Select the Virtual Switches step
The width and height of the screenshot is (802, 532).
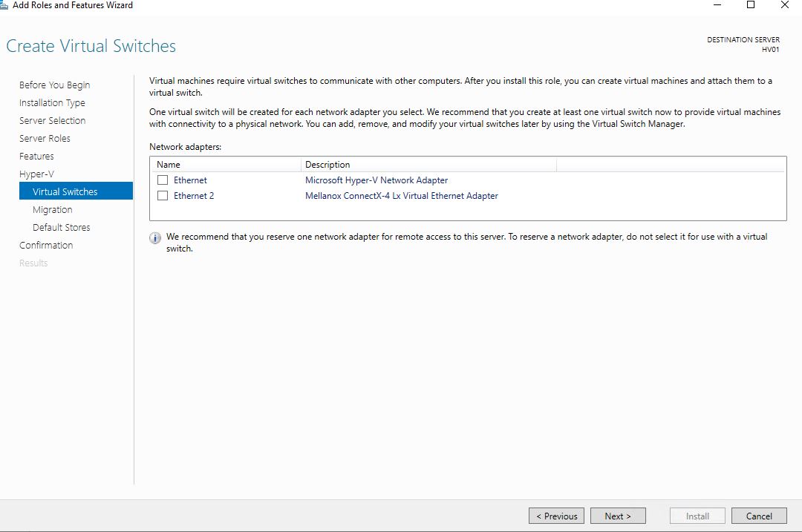click(x=65, y=192)
